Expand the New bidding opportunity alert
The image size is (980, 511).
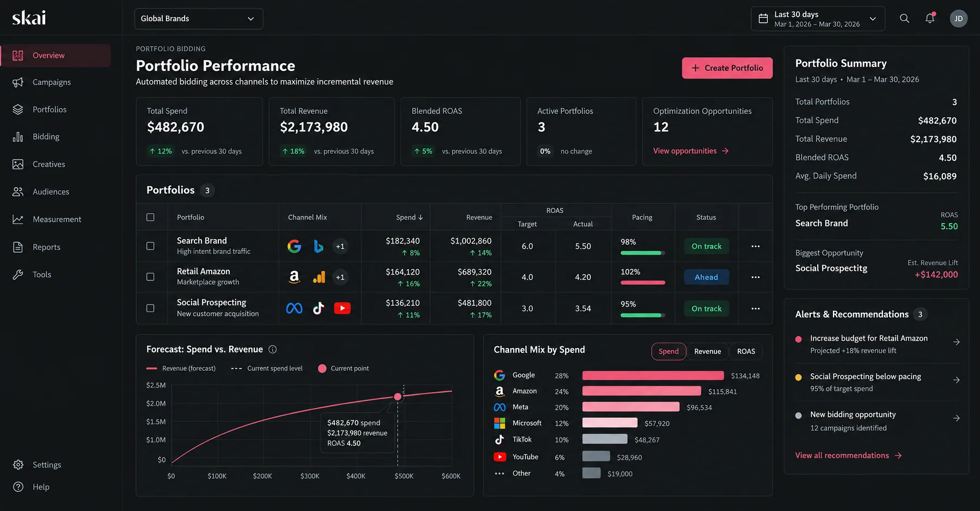956,418
